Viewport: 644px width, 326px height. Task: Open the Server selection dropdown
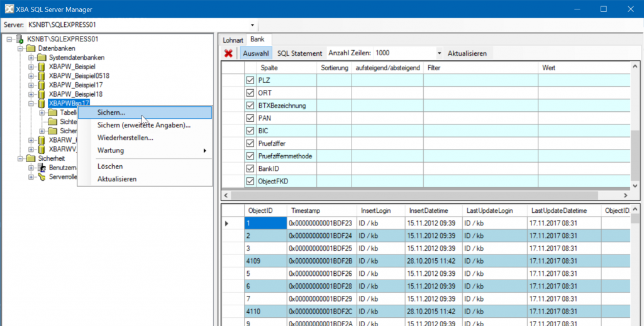click(253, 25)
